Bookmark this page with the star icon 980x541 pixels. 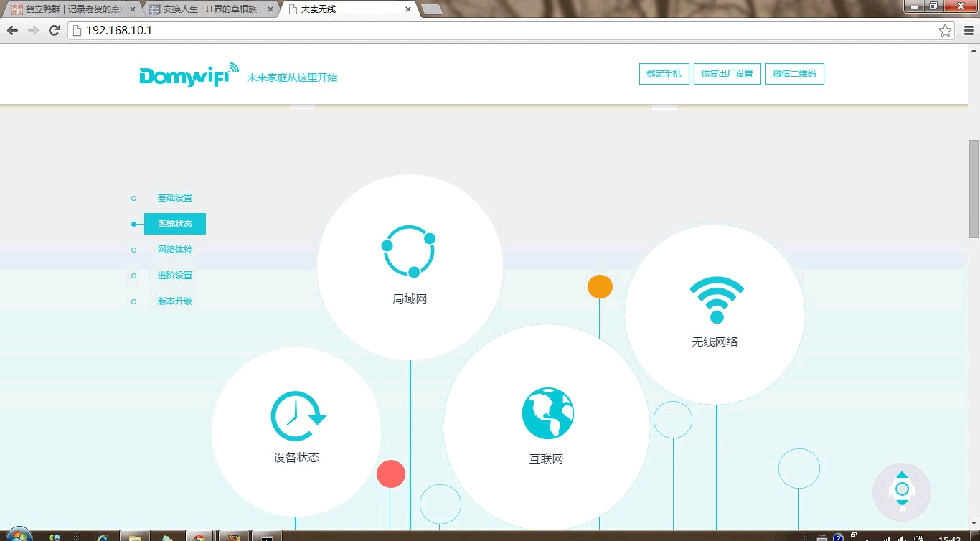coord(945,30)
